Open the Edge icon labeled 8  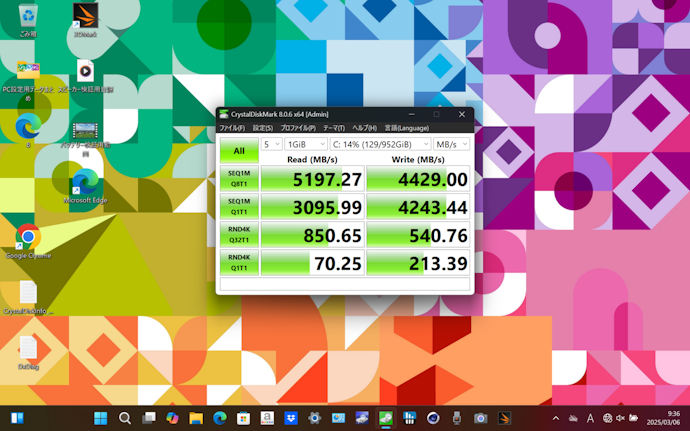pyautogui.click(x=28, y=131)
